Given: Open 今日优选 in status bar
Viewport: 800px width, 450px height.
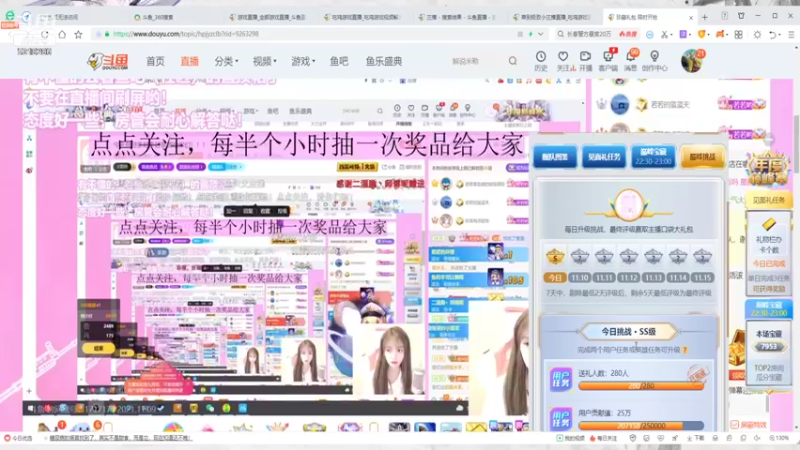Looking at the screenshot, I should 18,438.
